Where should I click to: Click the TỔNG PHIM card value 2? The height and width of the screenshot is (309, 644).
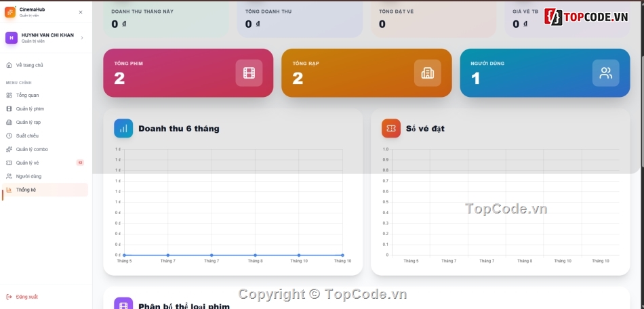click(119, 78)
